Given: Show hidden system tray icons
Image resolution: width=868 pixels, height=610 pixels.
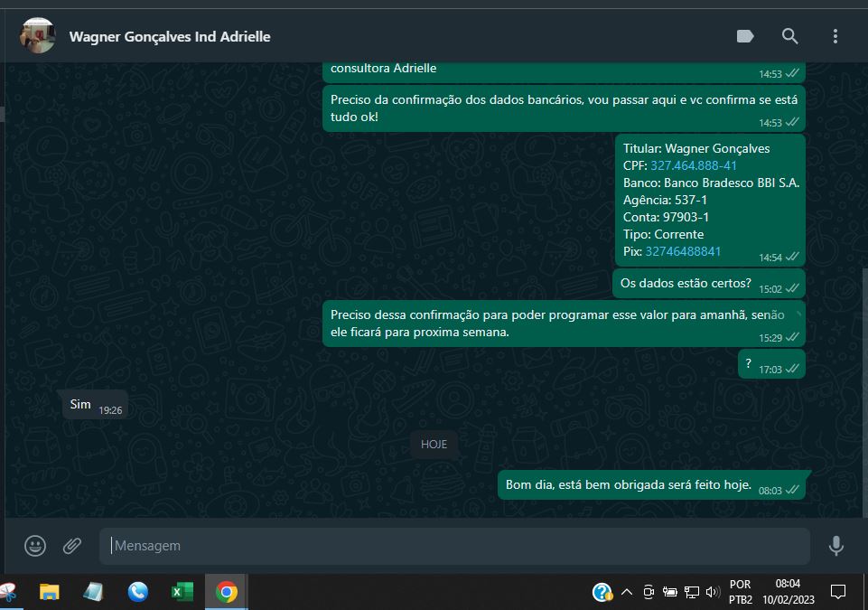Looking at the screenshot, I should pyautogui.click(x=626, y=593).
